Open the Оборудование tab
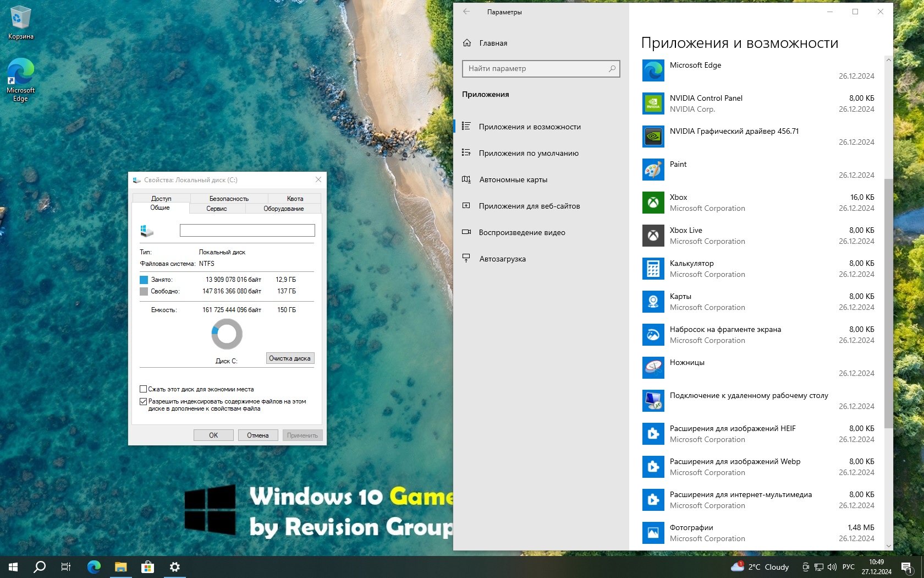The height and width of the screenshot is (578, 924). click(x=283, y=209)
